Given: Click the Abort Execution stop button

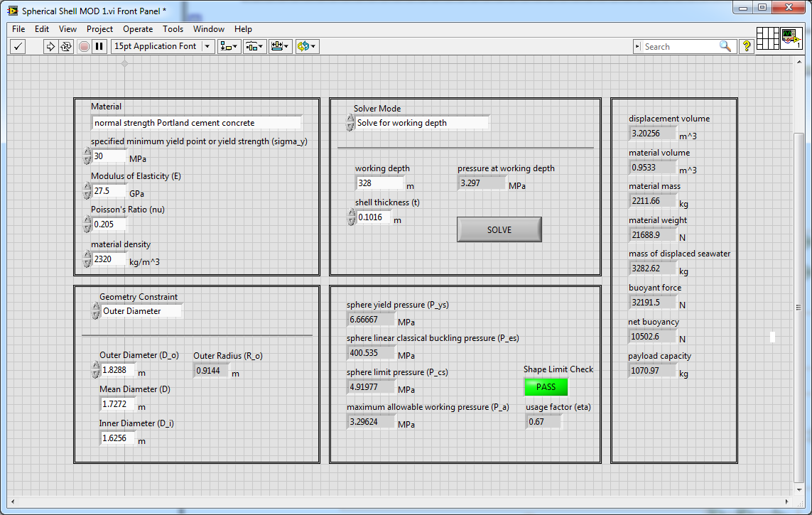Looking at the screenshot, I should click(84, 47).
